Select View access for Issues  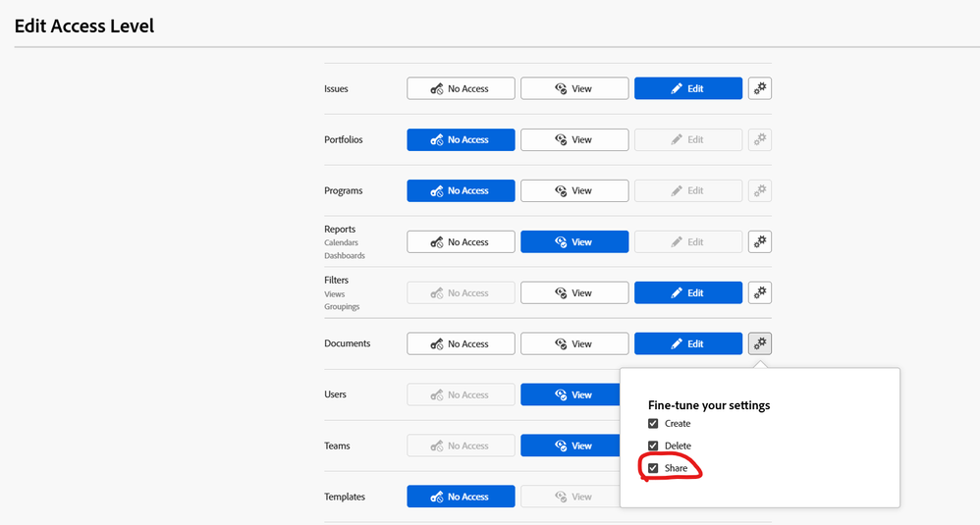point(574,88)
